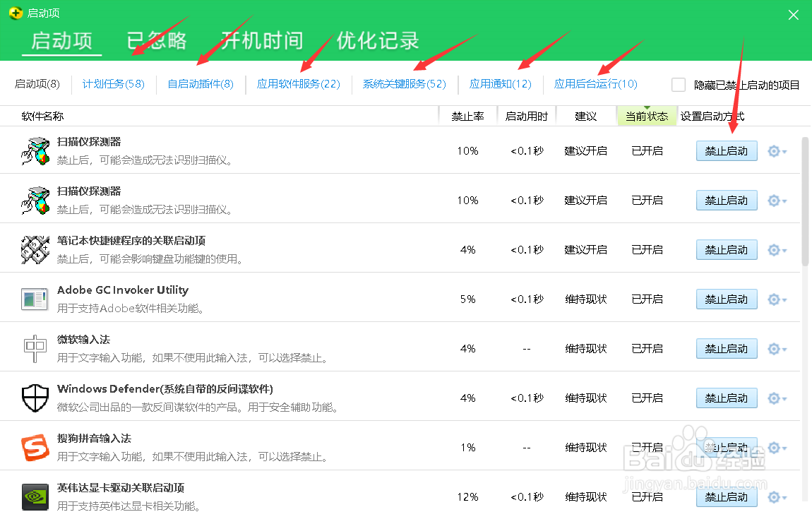
Task: Select the Adobe GC Invoker Utility name
Action: pos(123,290)
